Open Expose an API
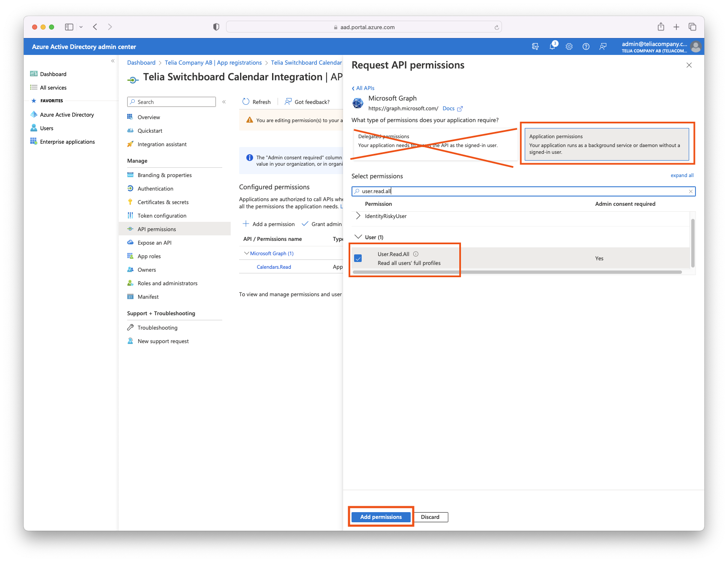 (x=154, y=243)
